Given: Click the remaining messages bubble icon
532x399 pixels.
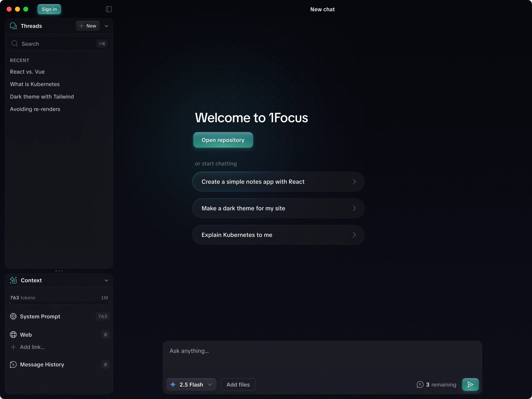Looking at the screenshot, I should (x=420, y=384).
